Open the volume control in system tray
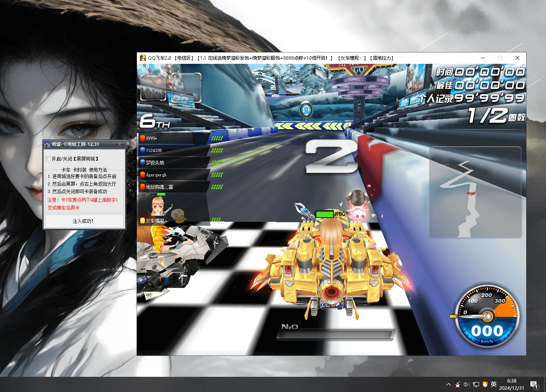The height and width of the screenshot is (392, 546). 467,384
